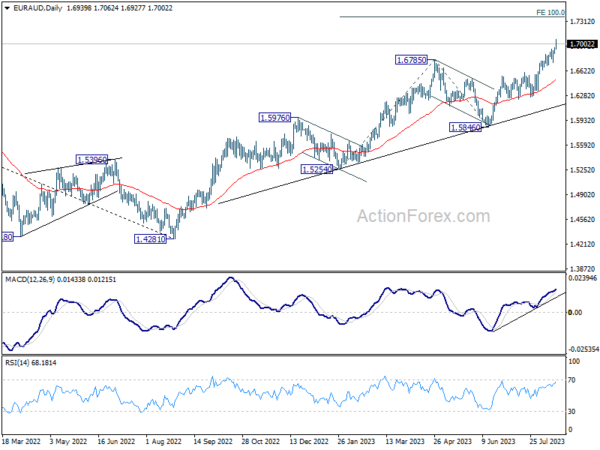This screenshot has height=450, width=600.
Task: Click the 1.55920 price axis value
Action: click(x=582, y=145)
